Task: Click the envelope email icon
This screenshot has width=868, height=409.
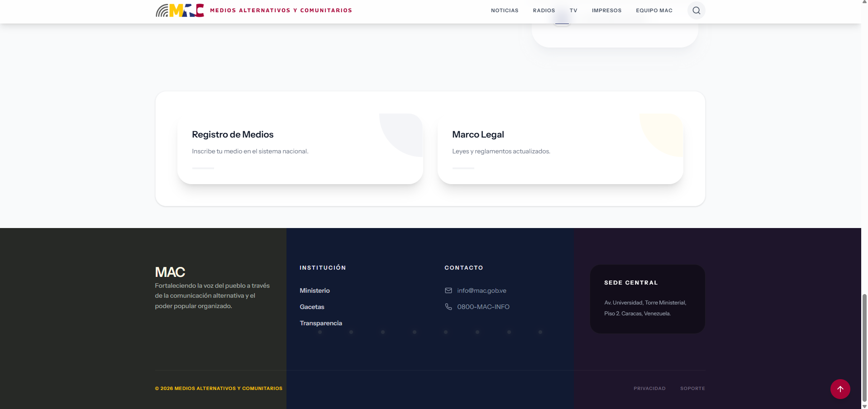Action: pos(448,290)
